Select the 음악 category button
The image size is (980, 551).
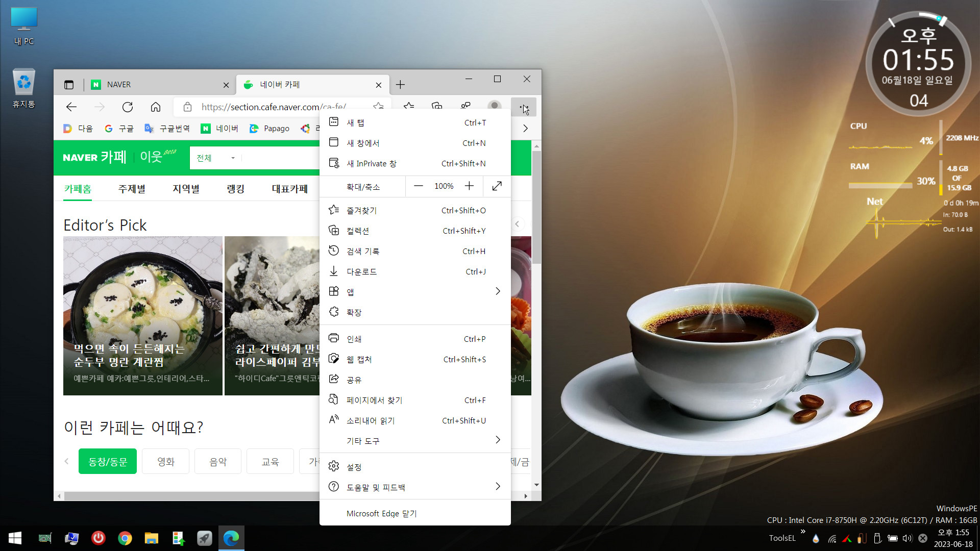point(218,461)
